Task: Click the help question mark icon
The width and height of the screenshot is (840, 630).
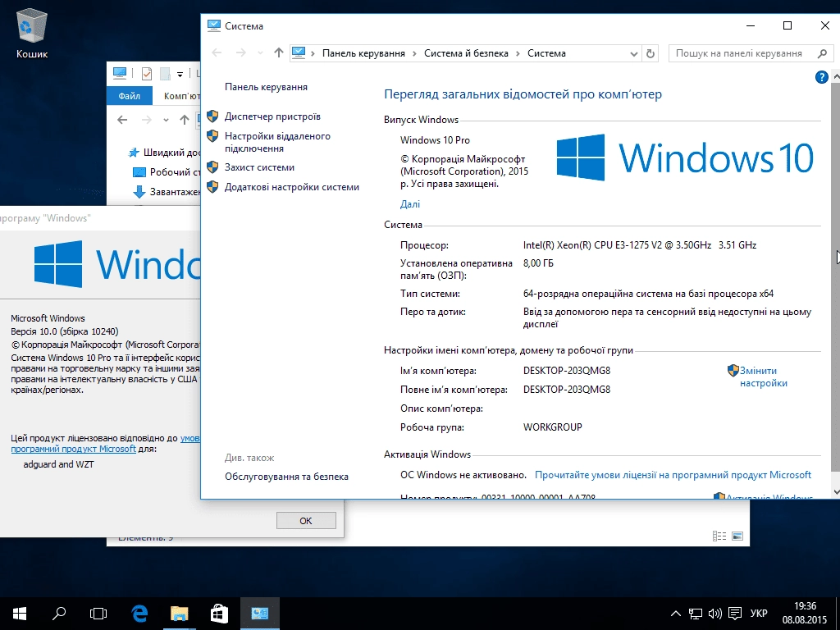Action: [821, 77]
